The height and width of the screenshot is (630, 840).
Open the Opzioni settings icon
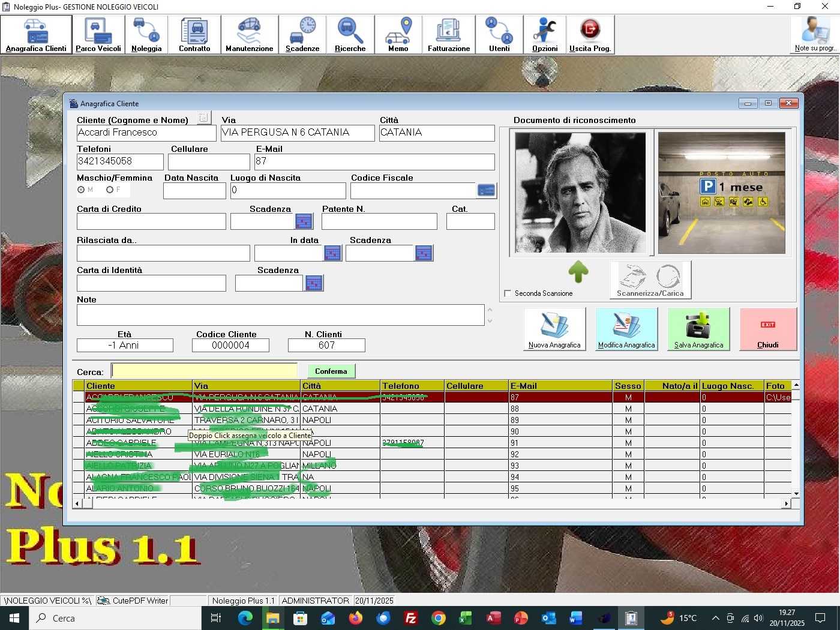544,35
